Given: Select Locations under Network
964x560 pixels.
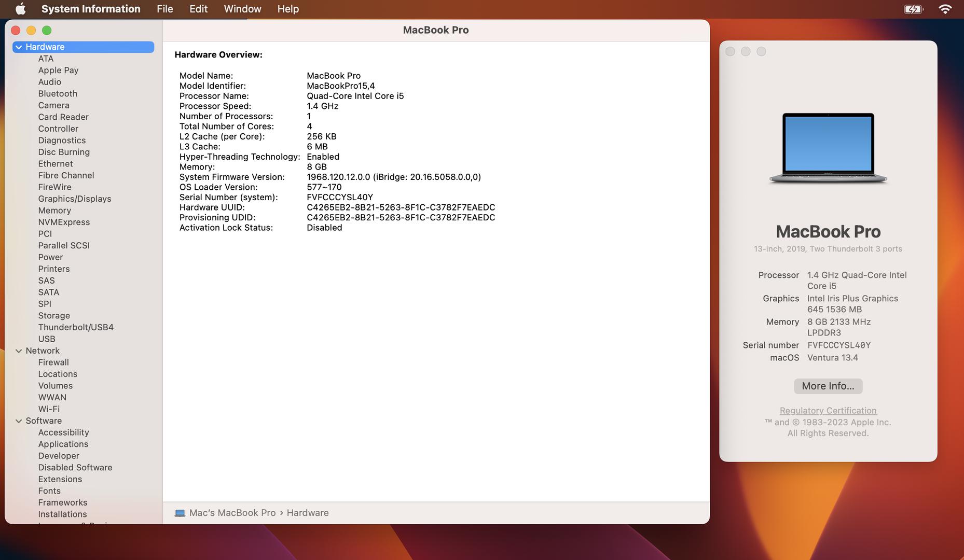Looking at the screenshot, I should point(58,374).
